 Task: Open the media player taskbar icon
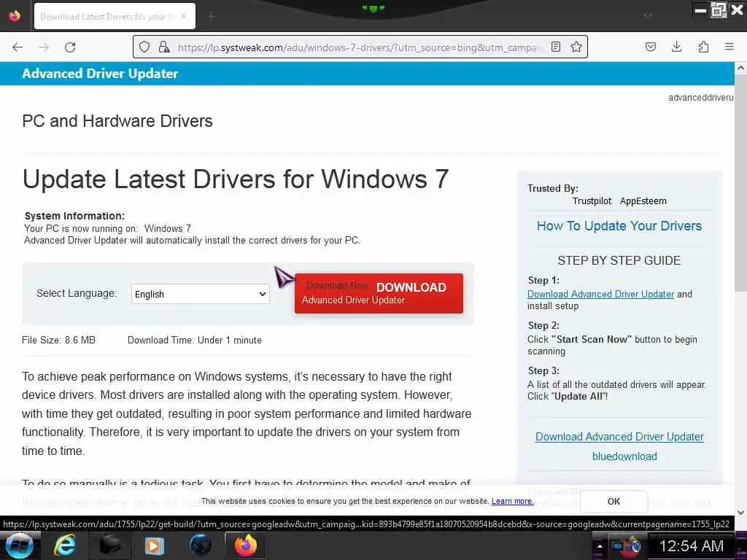point(155,545)
